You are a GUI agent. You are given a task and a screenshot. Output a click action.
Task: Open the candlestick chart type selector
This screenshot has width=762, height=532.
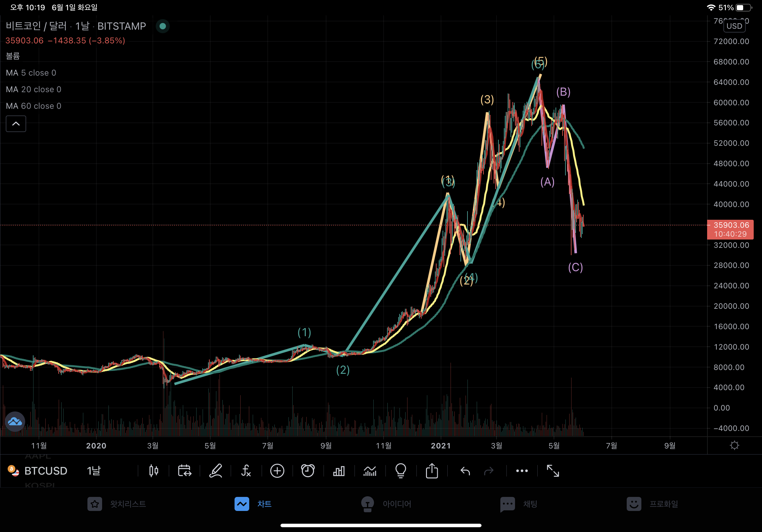[x=153, y=471]
